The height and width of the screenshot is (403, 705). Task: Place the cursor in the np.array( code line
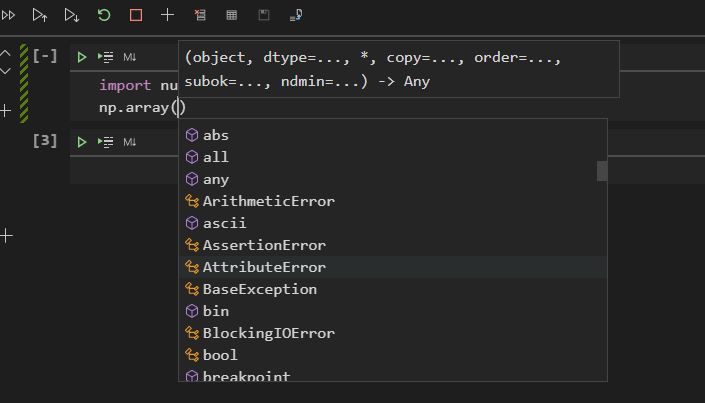[142, 107]
